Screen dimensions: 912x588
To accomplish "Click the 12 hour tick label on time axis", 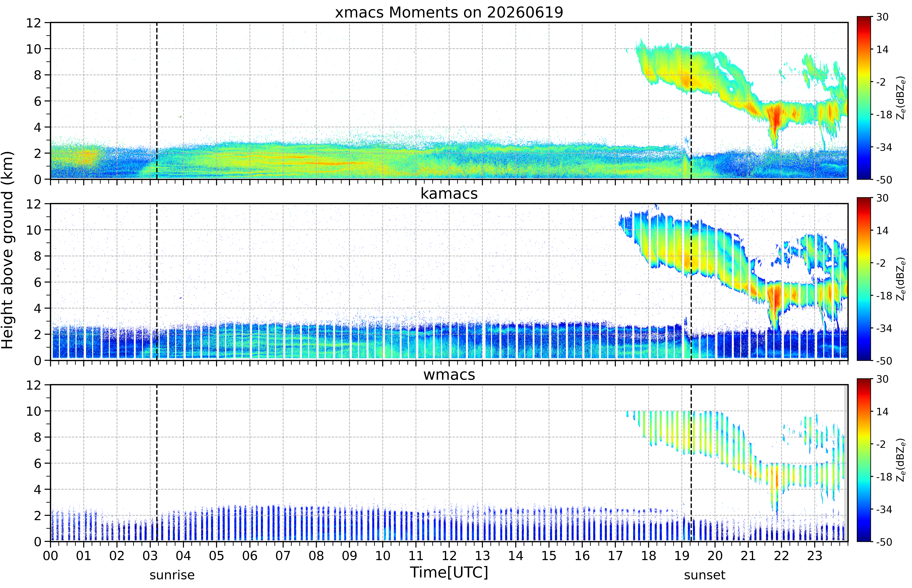I will point(449,556).
